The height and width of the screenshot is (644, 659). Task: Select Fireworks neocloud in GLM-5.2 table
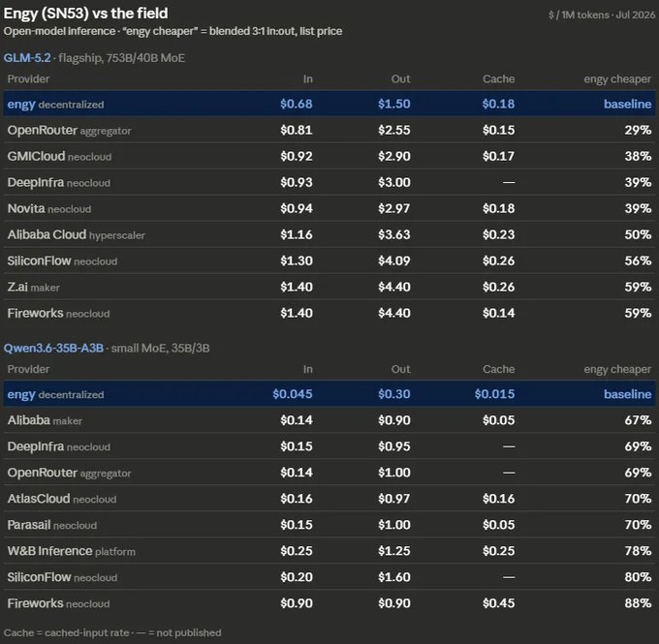(x=58, y=313)
